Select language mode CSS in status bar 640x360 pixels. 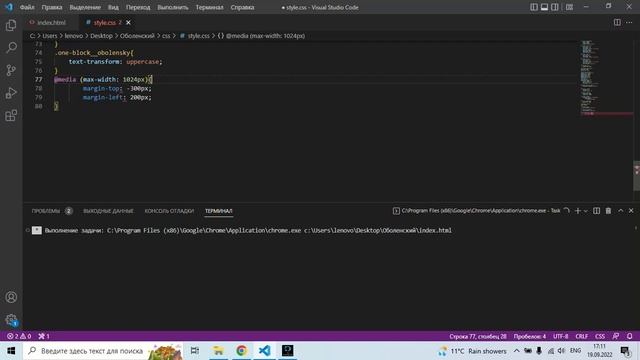point(600,336)
